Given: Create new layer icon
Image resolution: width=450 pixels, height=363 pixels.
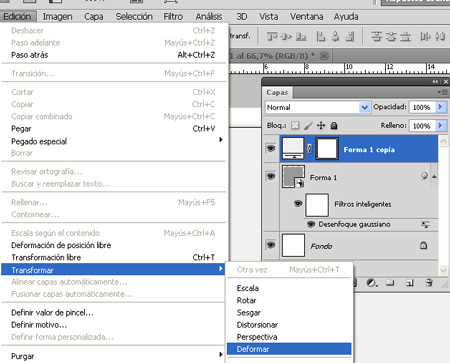Looking at the screenshot, I should click(410, 283).
